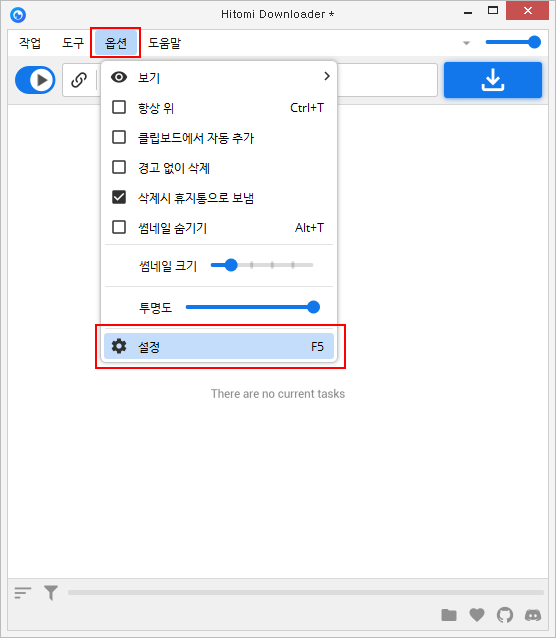Open the 도움말 menu
Screen dimensions: 556x638
click(x=164, y=42)
